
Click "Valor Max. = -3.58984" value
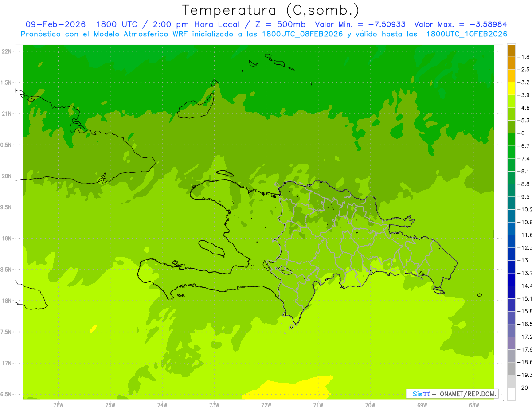click(x=461, y=24)
